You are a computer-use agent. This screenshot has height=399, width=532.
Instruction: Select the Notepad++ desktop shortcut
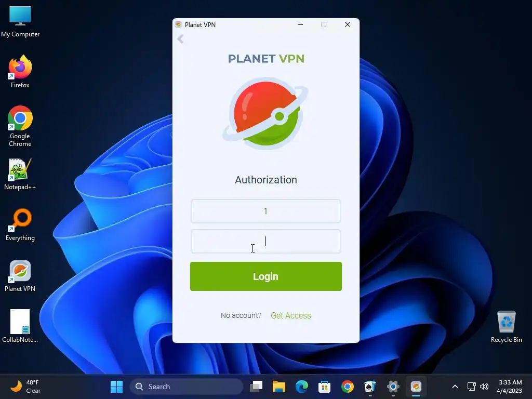coord(20,174)
